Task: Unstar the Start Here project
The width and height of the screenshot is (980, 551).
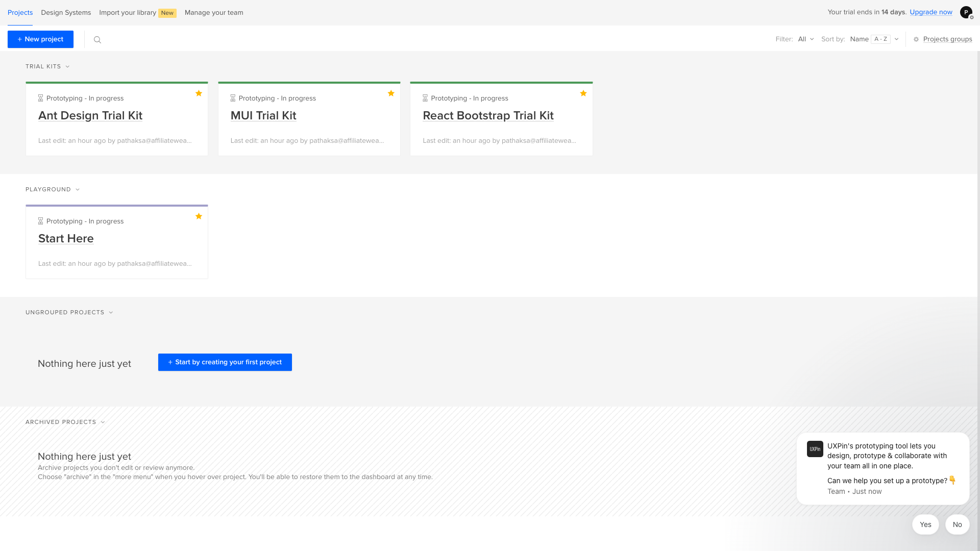Action: pyautogui.click(x=199, y=216)
